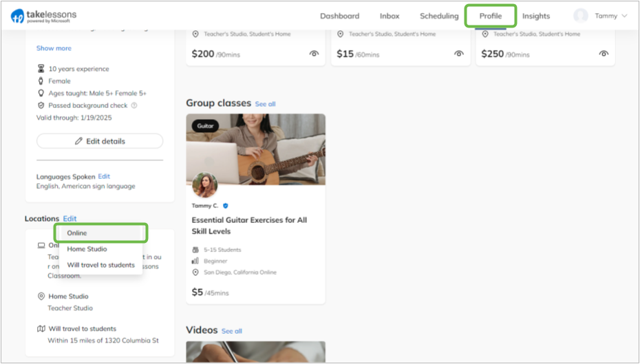Toggle visibility eye on the $200 lesson

314,54
